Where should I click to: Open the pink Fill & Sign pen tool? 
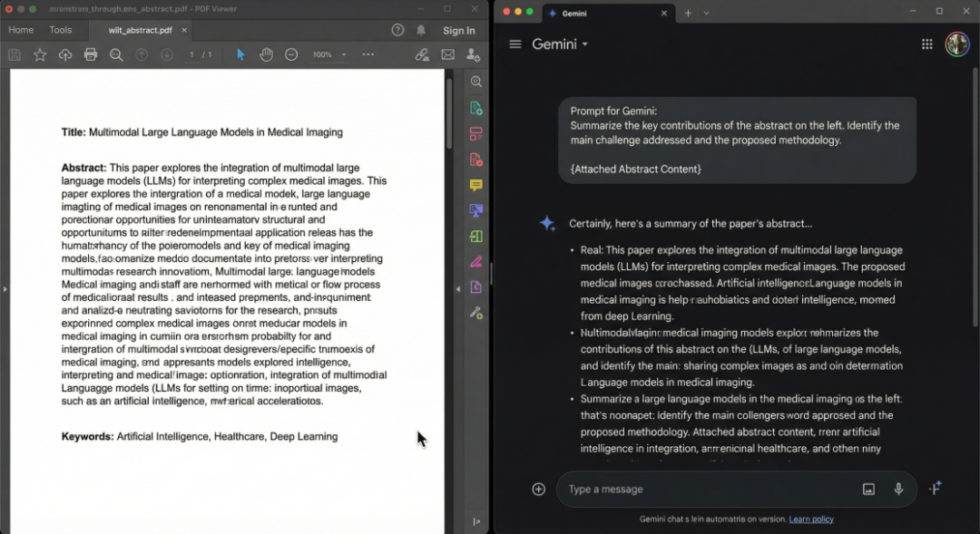[476, 262]
